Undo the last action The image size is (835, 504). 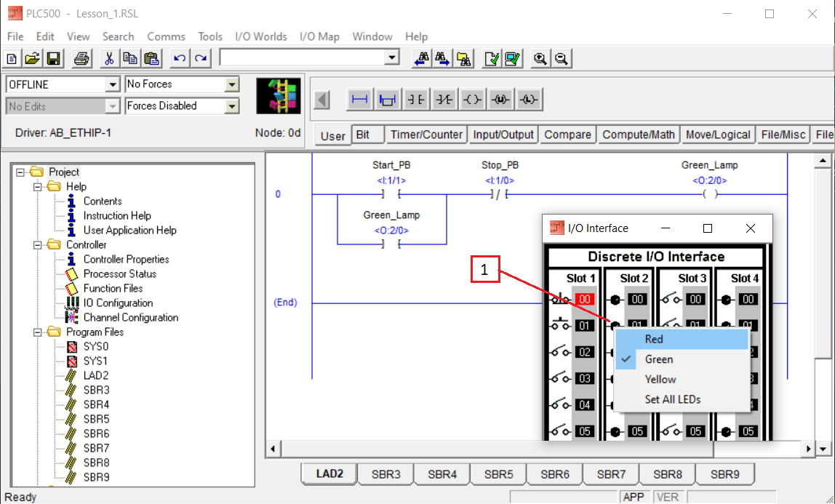tap(180, 58)
